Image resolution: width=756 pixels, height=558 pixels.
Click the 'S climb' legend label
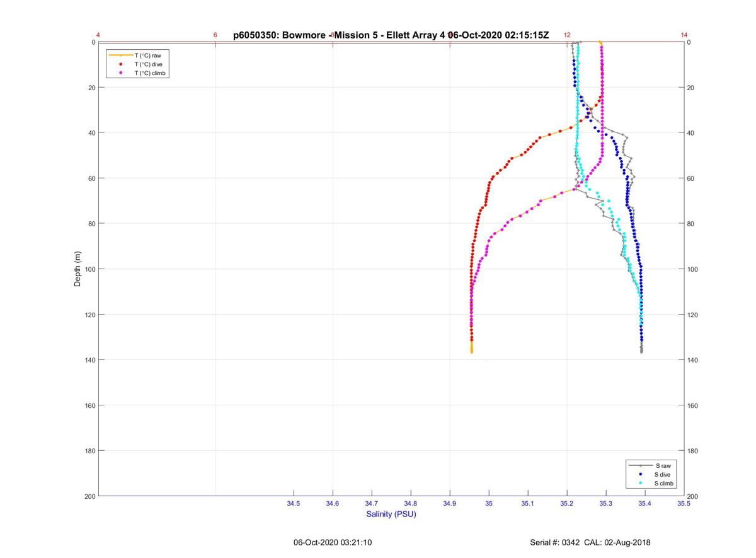tap(664, 483)
